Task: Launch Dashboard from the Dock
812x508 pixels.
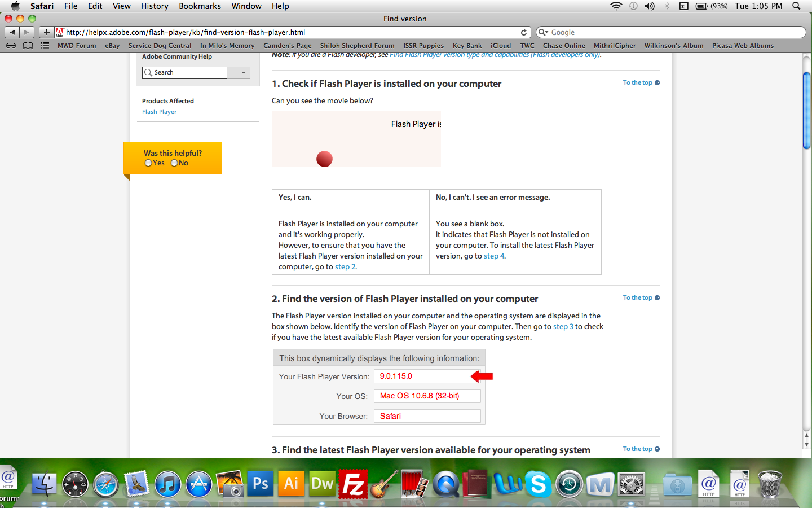Action: tap(75, 484)
